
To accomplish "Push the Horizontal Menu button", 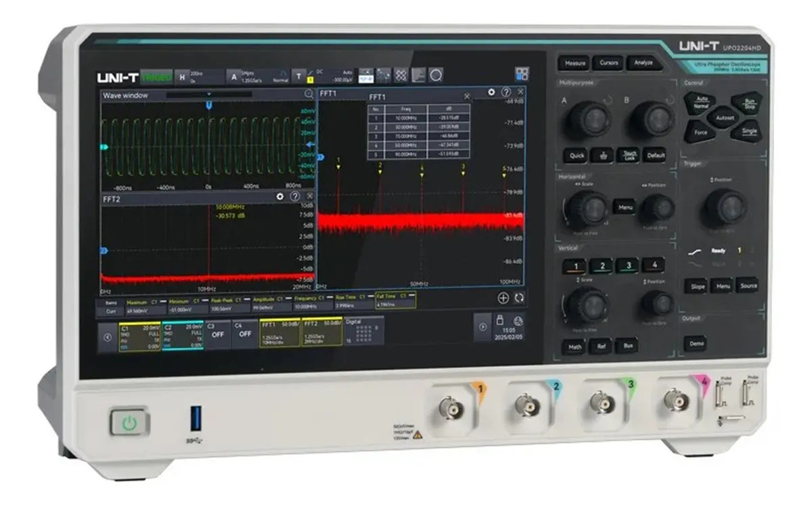I will pos(623,206).
